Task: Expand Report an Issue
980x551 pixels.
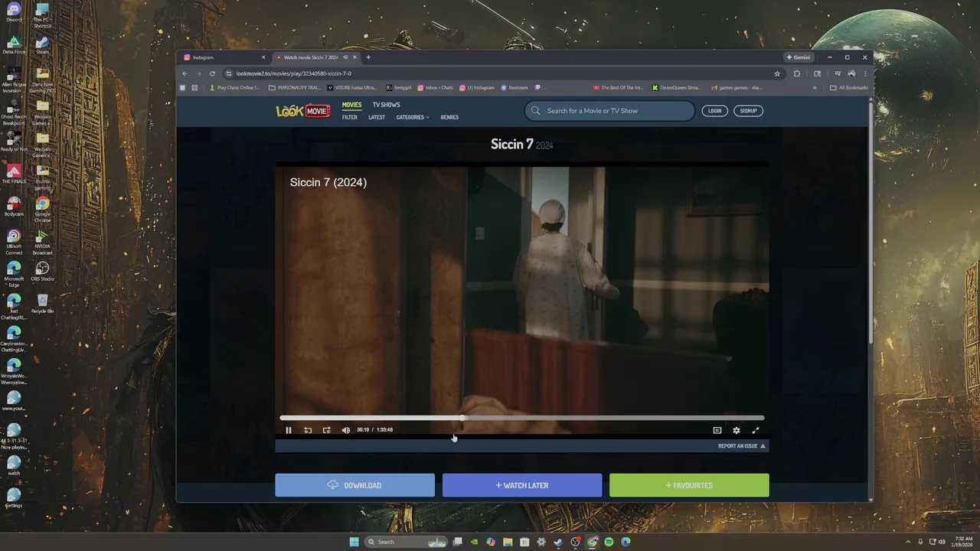Action: tap(741, 446)
